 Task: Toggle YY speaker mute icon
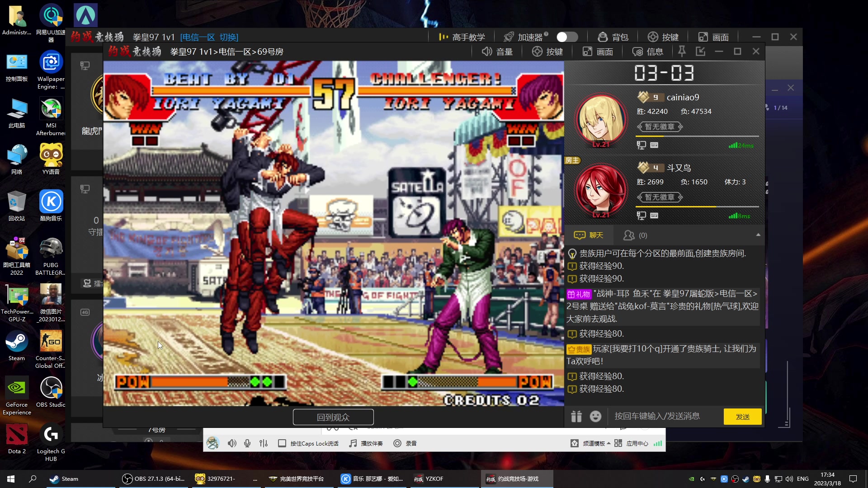point(231,443)
